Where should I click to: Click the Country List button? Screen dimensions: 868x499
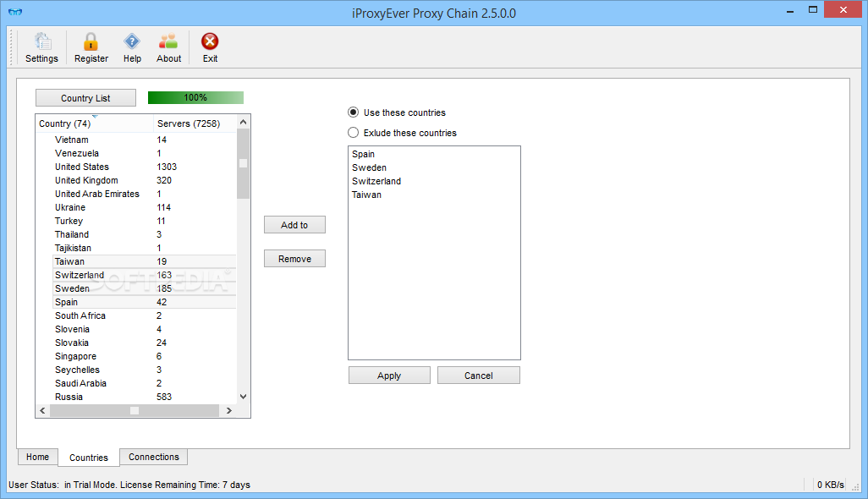click(85, 98)
